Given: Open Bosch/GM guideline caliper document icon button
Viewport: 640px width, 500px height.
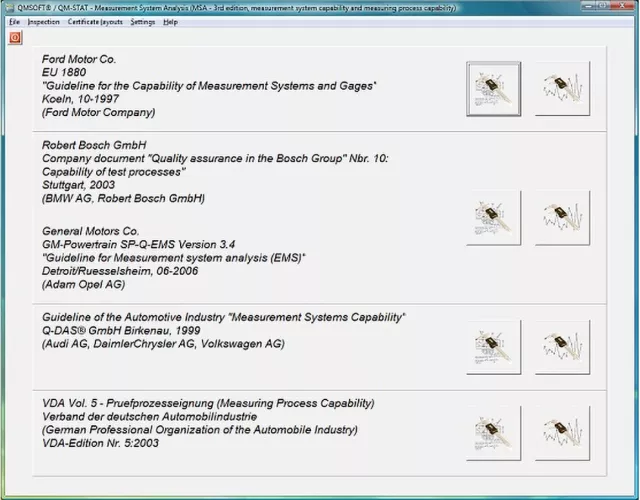Looking at the screenshot, I should click(494, 218).
